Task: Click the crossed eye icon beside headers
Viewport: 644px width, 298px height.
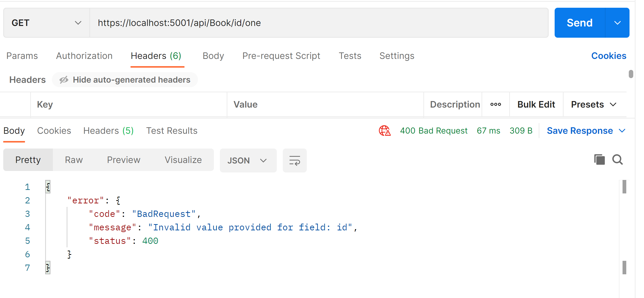Action: 64,80
